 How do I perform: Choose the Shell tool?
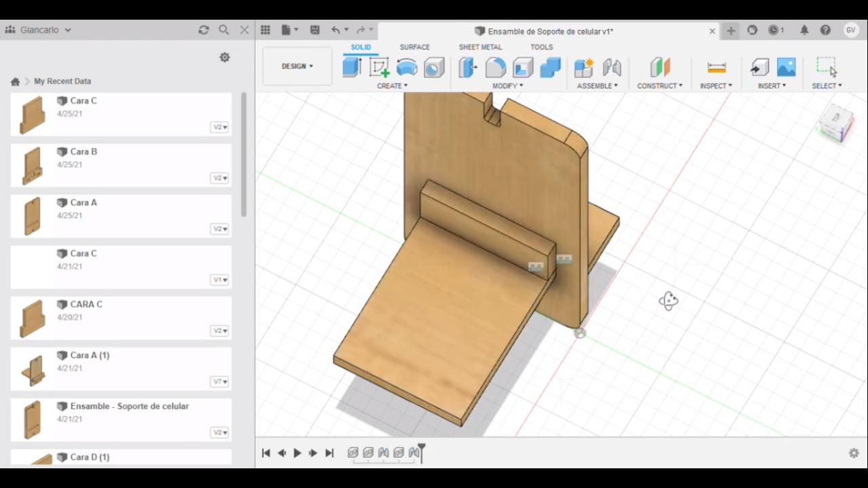[x=523, y=67]
